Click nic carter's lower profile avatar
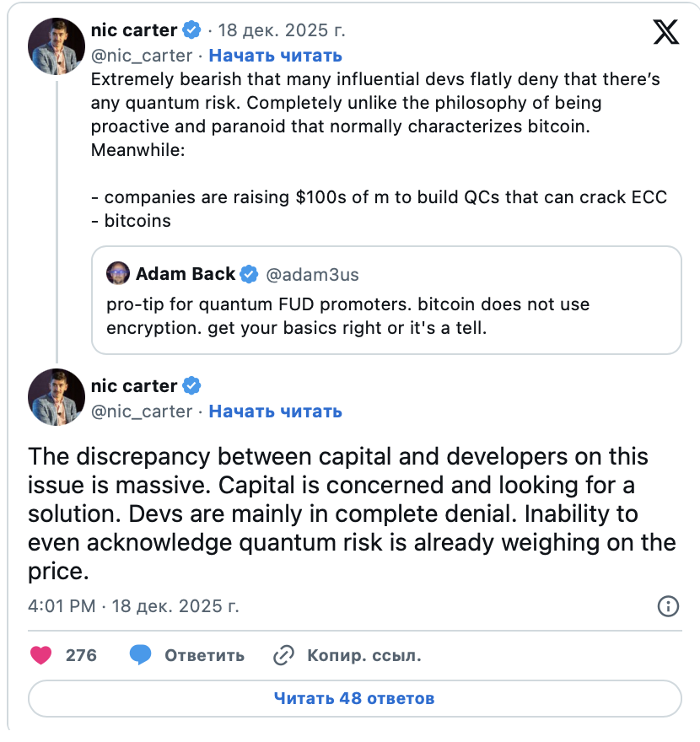The width and height of the screenshot is (700, 742). click(x=57, y=397)
